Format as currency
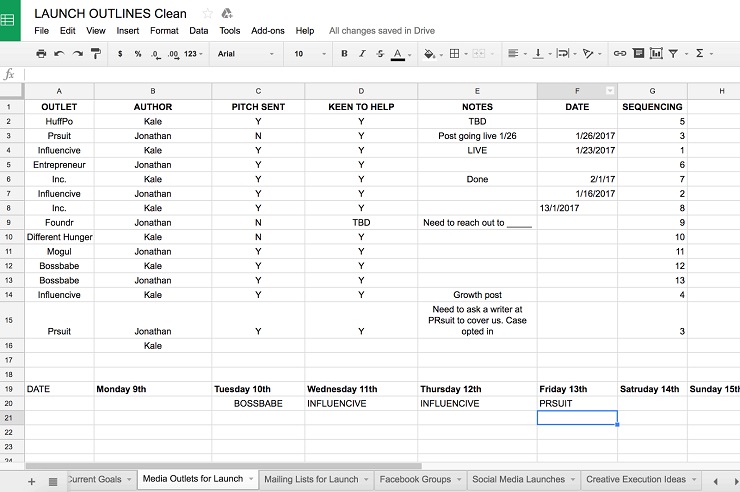This screenshot has height=492, width=740. coord(120,54)
